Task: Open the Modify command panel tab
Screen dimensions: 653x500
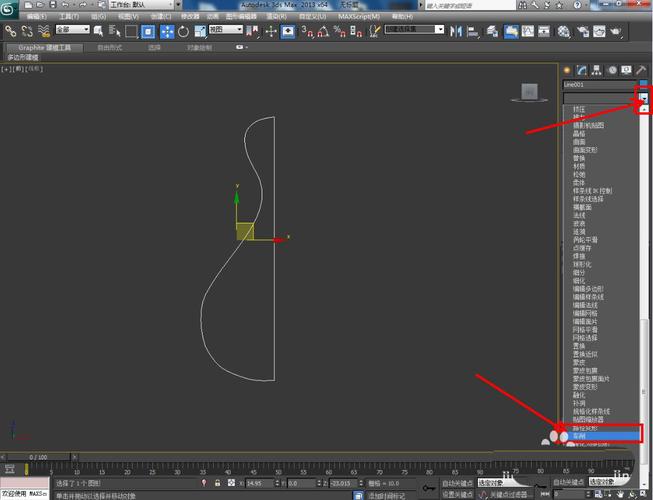Action: [581, 70]
